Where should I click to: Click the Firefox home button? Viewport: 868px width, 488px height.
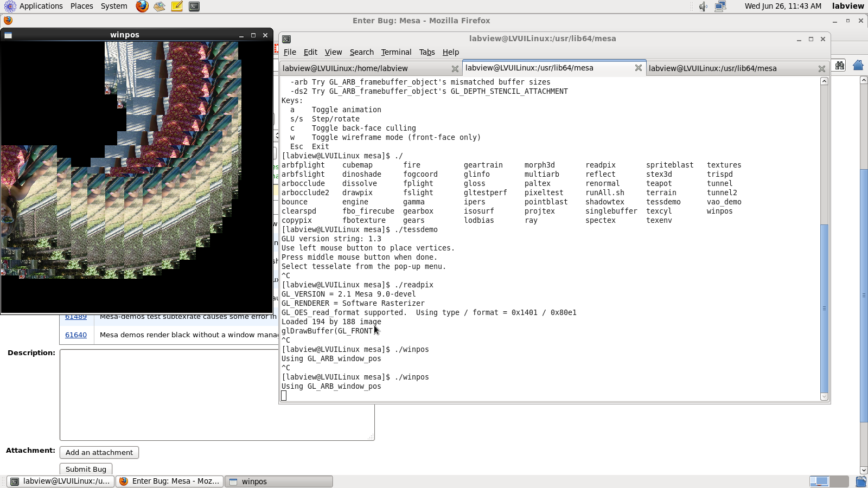(x=858, y=66)
